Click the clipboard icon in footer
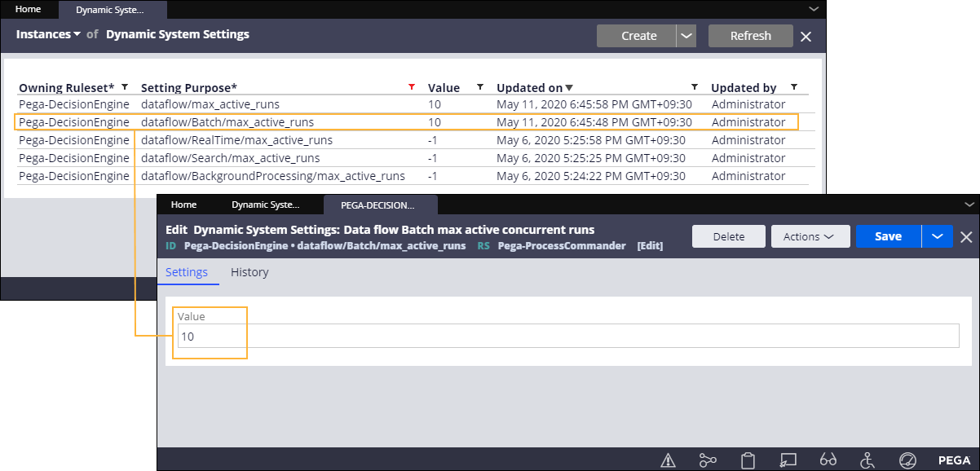The width and height of the screenshot is (980, 471). [748, 460]
